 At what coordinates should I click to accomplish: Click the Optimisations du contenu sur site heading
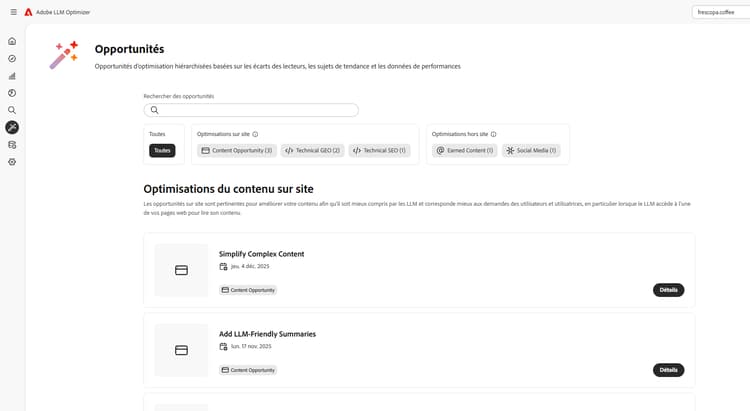click(x=229, y=189)
